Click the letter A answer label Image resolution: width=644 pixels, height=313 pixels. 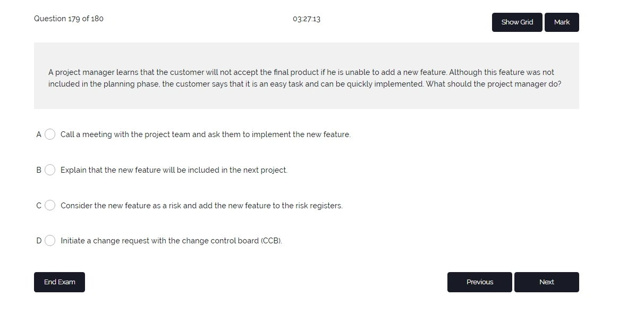coord(39,134)
